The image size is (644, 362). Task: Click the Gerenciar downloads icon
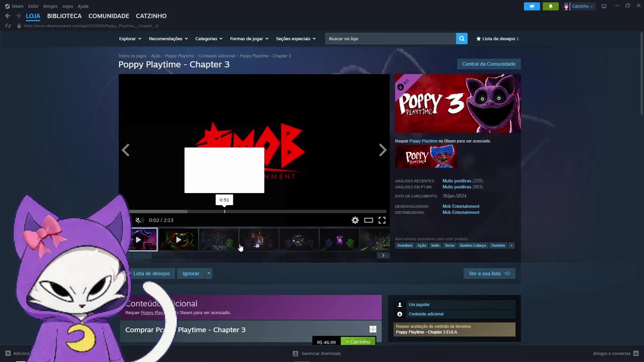pyautogui.click(x=295, y=353)
